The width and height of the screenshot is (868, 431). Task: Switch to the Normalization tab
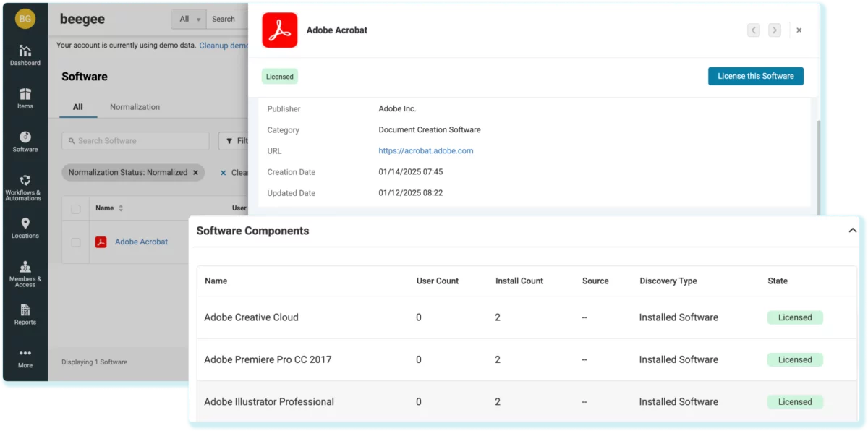(x=135, y=107)
